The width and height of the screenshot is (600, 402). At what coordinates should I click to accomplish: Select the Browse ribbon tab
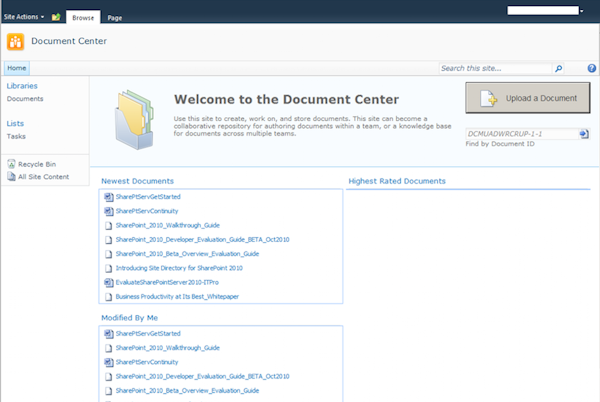pyautogui.click(x=83, y=18)
